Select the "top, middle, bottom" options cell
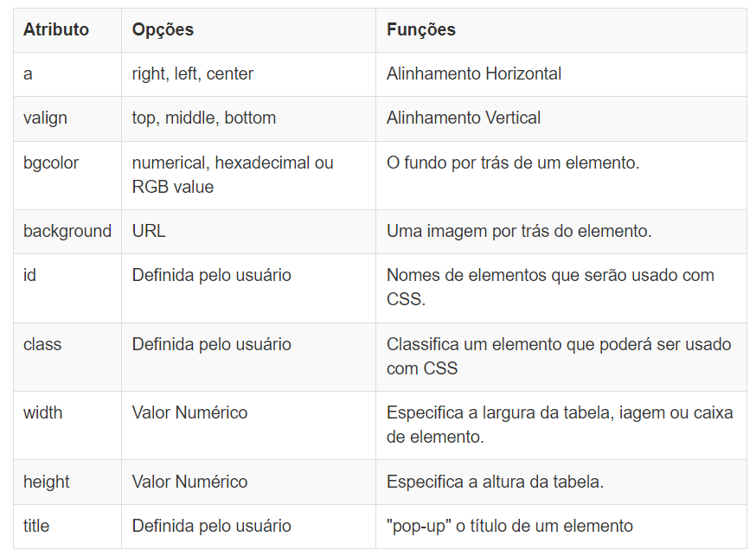756x556 pixels. tap(204, 118)
